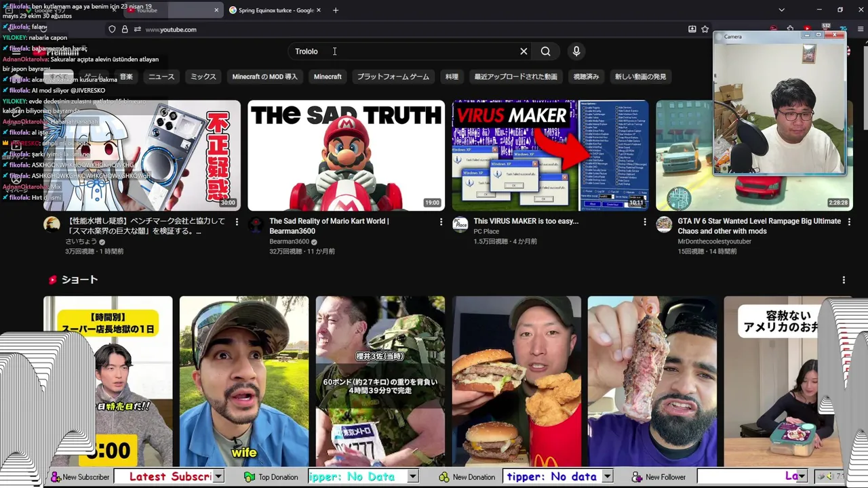Click the New Subscriber icon in bottom bar
Viewport: 868px width, 488px height.
[56, 477]
